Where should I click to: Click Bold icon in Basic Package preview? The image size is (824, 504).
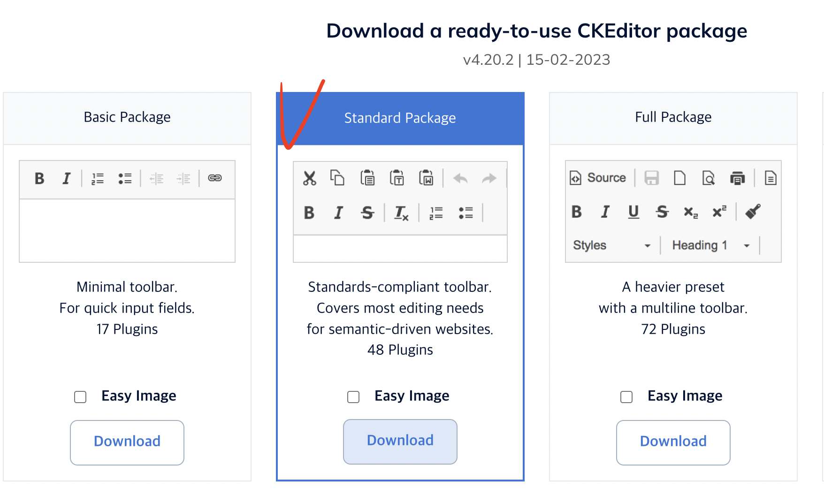pyautogui.click(x=39, y=178)
